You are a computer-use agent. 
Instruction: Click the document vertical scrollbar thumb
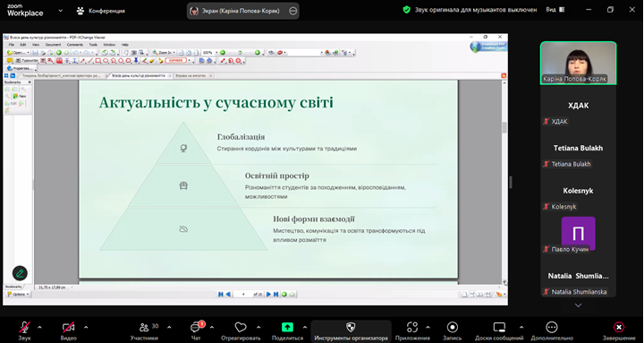click(504, 127)
